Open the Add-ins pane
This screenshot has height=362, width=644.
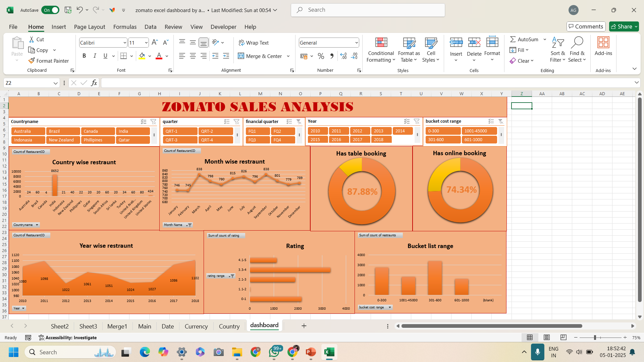pos(603,46)
